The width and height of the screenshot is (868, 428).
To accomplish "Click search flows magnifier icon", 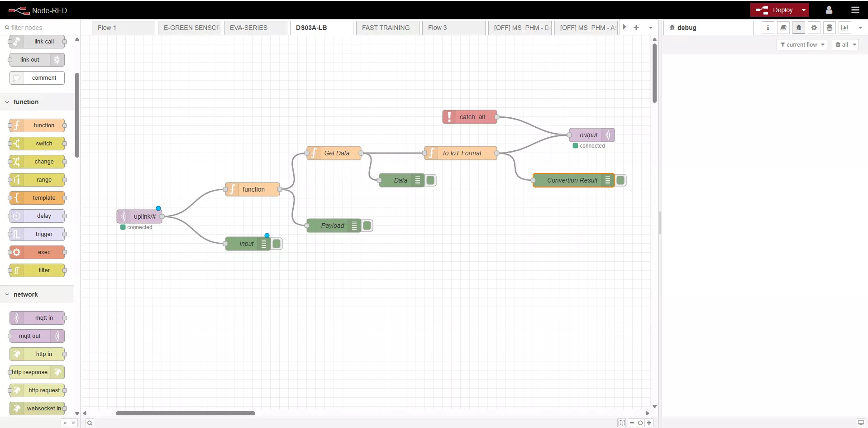I will (90, 423).
